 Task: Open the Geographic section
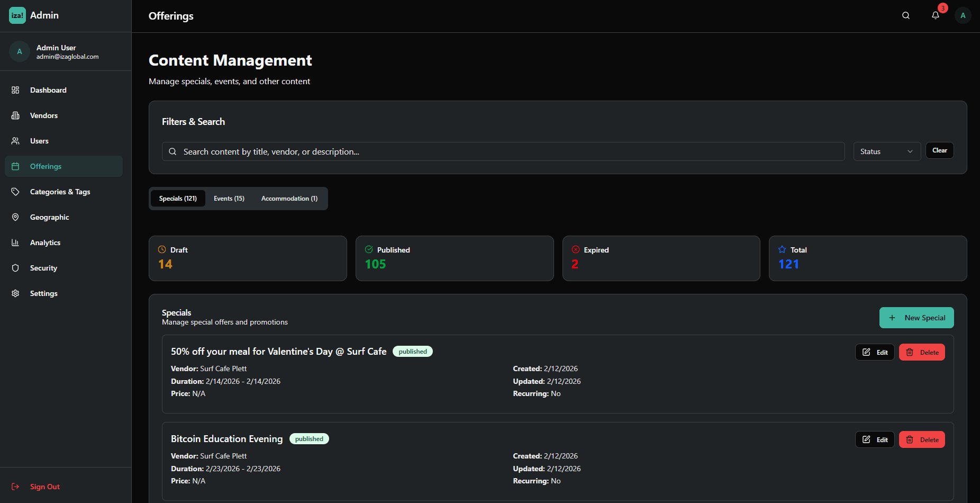(x=49, y=217)
